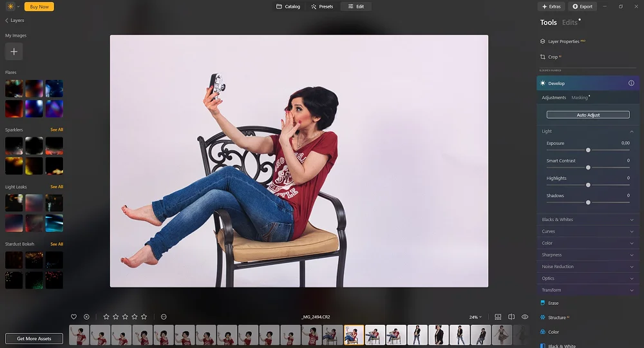This screenshot has height=348, width=644.
Task: Mark the photo as favorite with heart icon
Action: coord(73,317)
